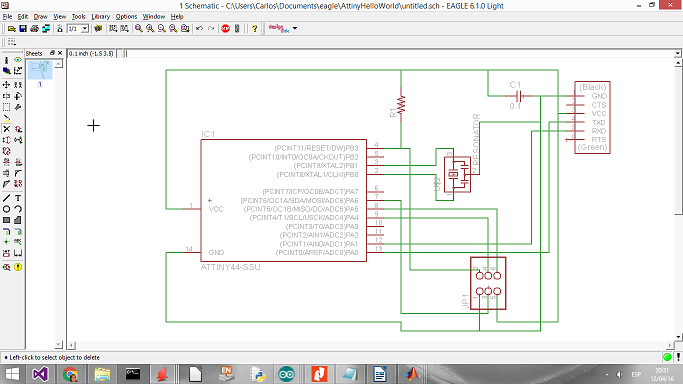
Task: Open the CAM Processor icon
Action: click(x=46, y=28)
